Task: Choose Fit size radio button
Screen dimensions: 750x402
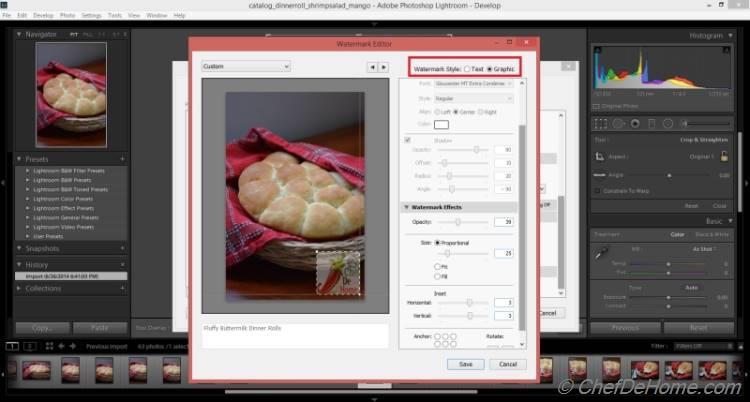Action: tap(437, 267)
